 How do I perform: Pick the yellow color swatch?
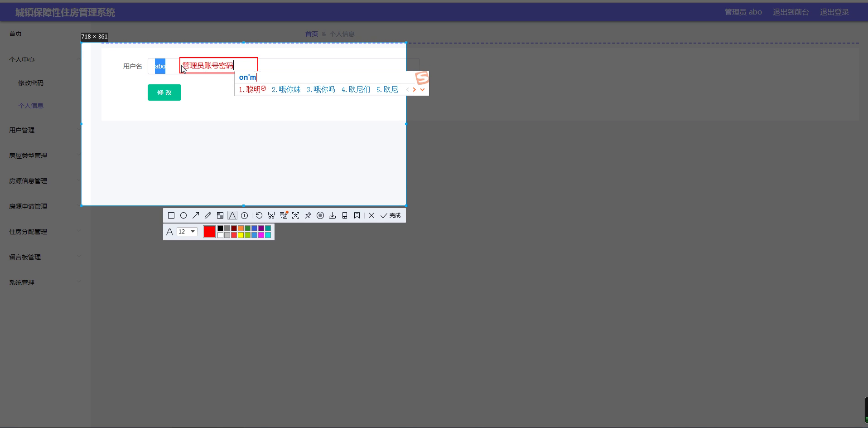(x=241, y=235)
